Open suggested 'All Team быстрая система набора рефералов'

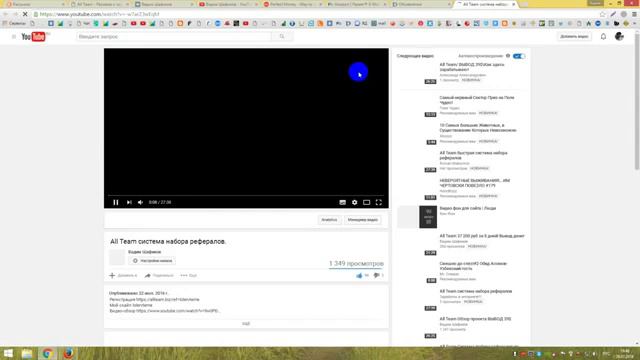coord(473,156)
